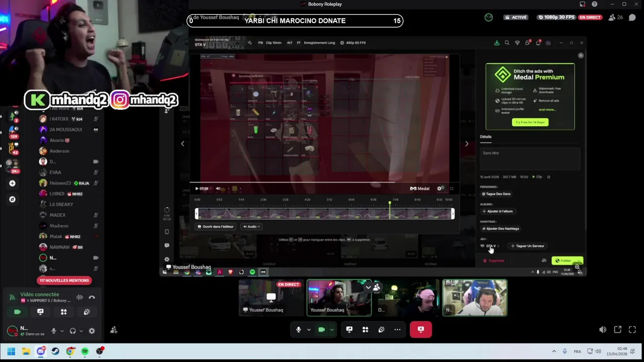Expand the GTA V game selector

coord(490,246)
